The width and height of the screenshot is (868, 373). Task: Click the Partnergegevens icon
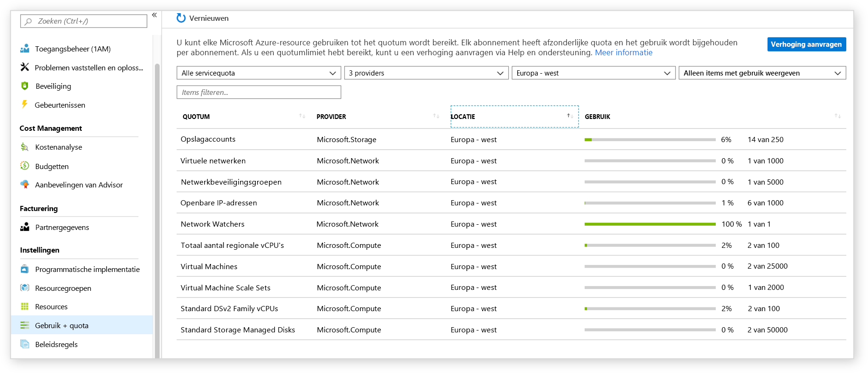tap(25, 227)
